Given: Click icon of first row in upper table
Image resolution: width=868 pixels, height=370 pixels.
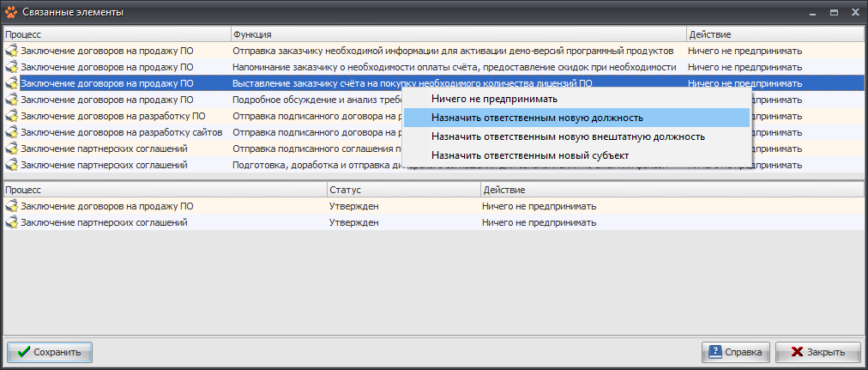Looking at the screenshot, I should click(x=11, y=51).
